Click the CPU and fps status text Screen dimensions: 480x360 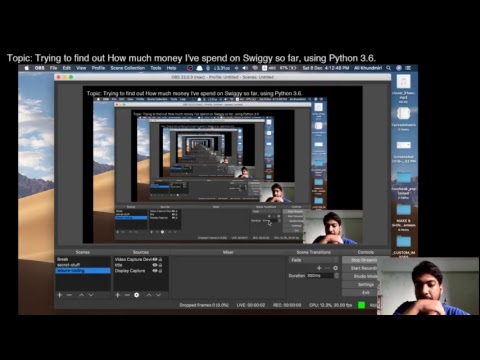pyautogui.click(x=330, y=305)
